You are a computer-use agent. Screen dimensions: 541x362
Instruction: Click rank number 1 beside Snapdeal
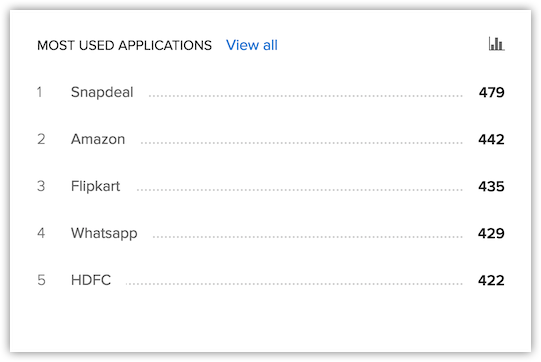click(40, 92)
